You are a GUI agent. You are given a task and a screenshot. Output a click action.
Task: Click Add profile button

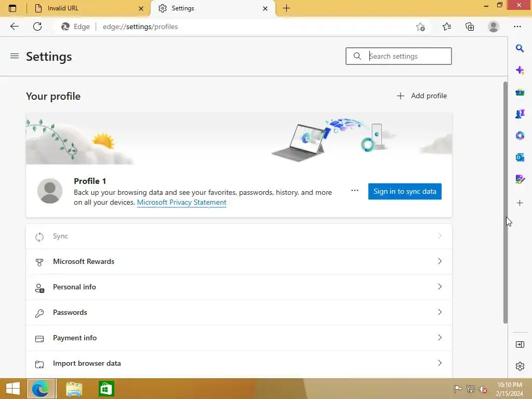coord(421,96)
